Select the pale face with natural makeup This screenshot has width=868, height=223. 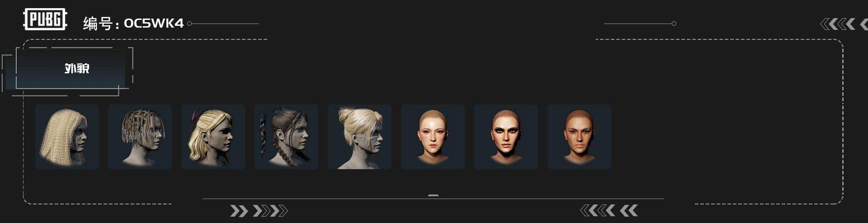tap(433, 137)
